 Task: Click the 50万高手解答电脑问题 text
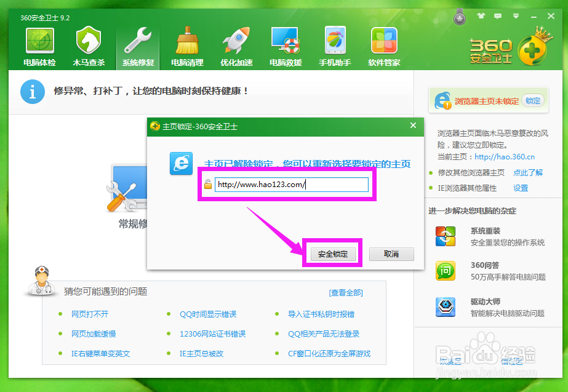click(x=508, y=277)
